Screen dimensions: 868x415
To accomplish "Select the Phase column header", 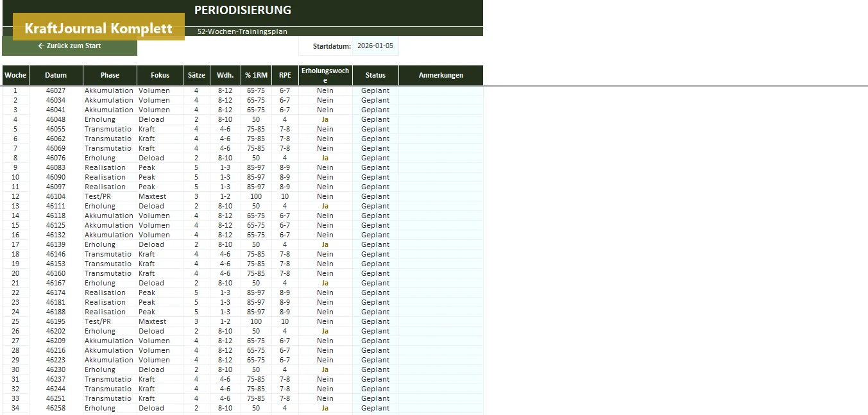I will (x=110, y=75).
